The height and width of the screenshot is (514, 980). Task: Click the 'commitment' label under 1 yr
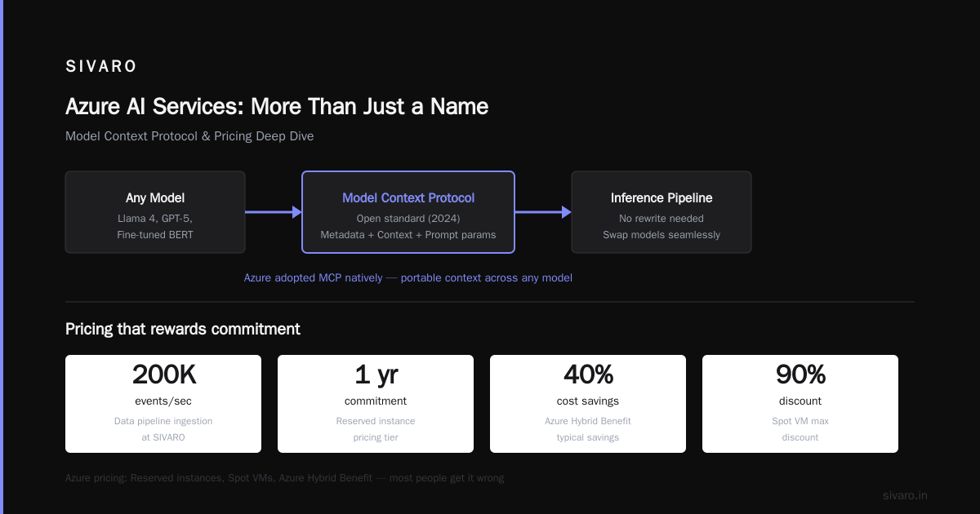coord(376,401)
